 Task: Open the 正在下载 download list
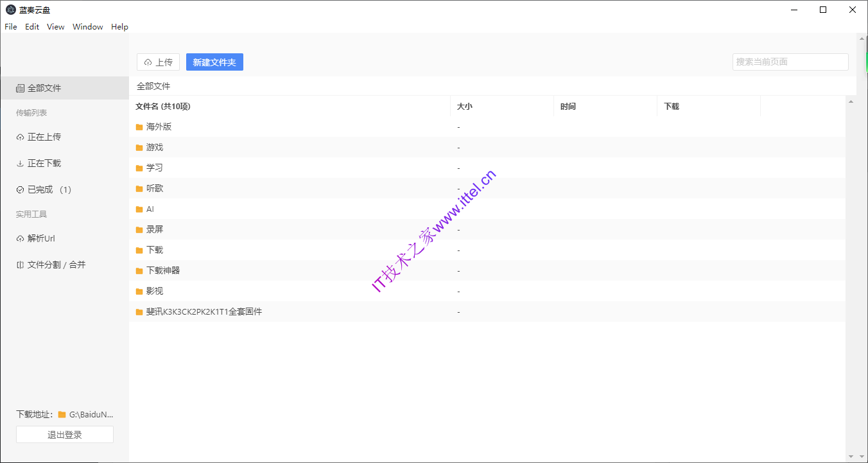pyautogui.click(x=44, y=163)
